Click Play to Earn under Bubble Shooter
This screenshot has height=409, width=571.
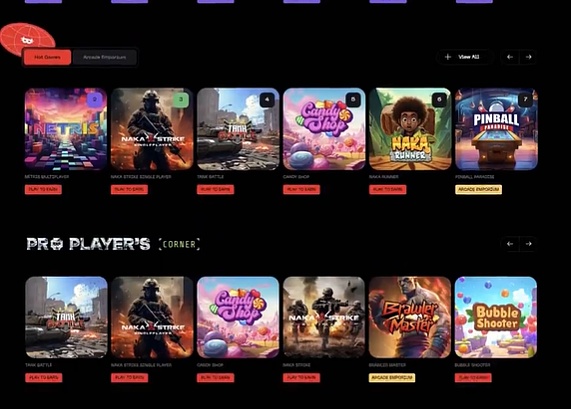[473, 378]
